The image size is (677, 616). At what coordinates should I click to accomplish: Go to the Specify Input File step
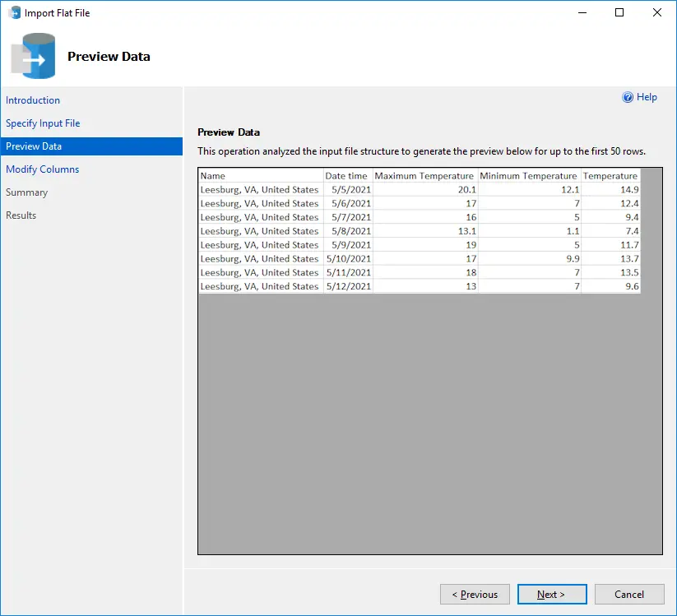click(x=43, y=123)
